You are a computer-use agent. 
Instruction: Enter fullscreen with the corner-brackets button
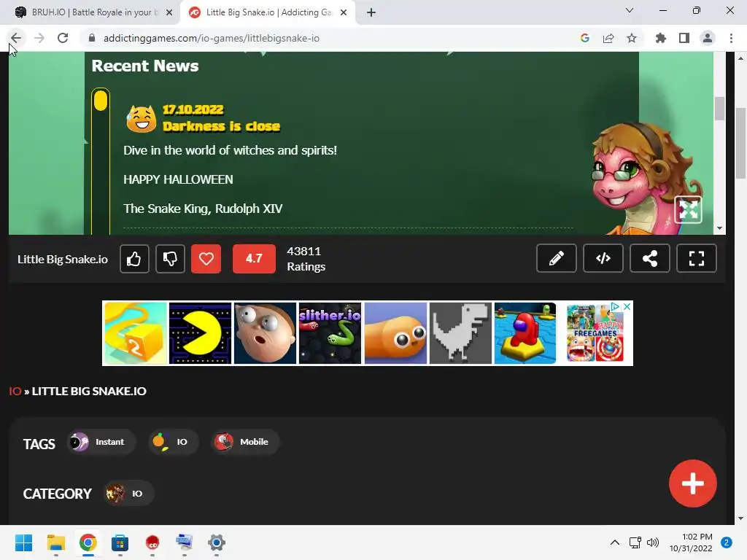click(x=697, y=259)
